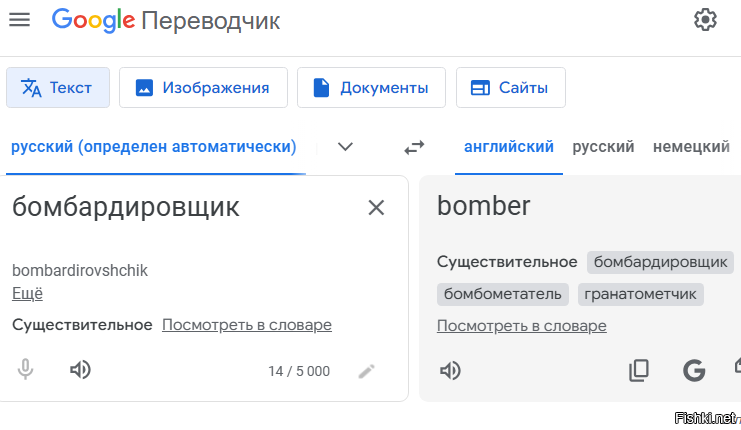Select 'русский' as target language
741x430 pixels.
603,147
